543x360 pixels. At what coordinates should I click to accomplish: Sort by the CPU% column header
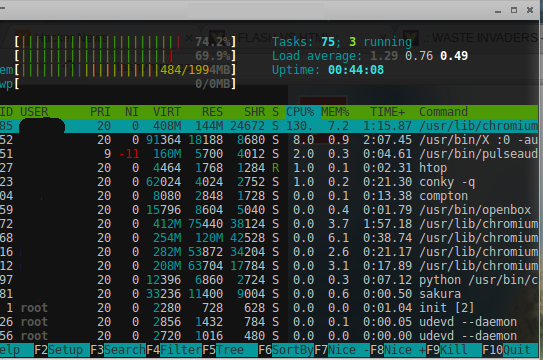300,112
